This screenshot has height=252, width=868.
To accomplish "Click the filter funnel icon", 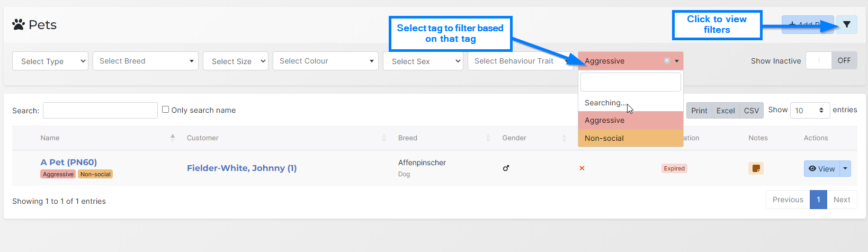I will (x=846, y=24).
